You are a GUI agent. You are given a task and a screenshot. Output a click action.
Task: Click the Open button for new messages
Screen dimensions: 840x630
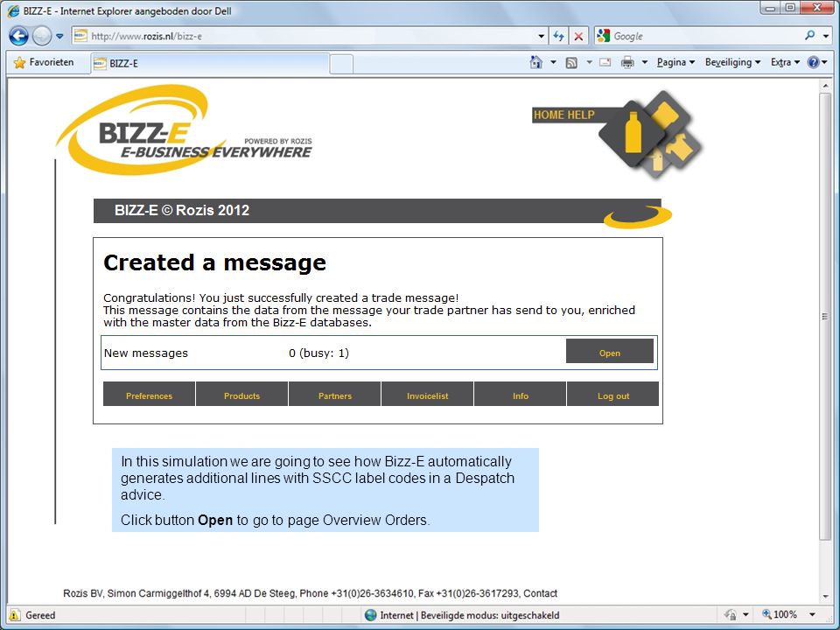(x=610, y=351)
